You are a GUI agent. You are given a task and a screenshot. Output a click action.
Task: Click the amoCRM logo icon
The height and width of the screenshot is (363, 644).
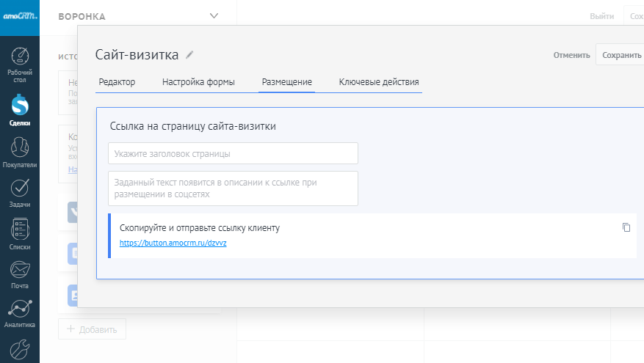[20, 16]
